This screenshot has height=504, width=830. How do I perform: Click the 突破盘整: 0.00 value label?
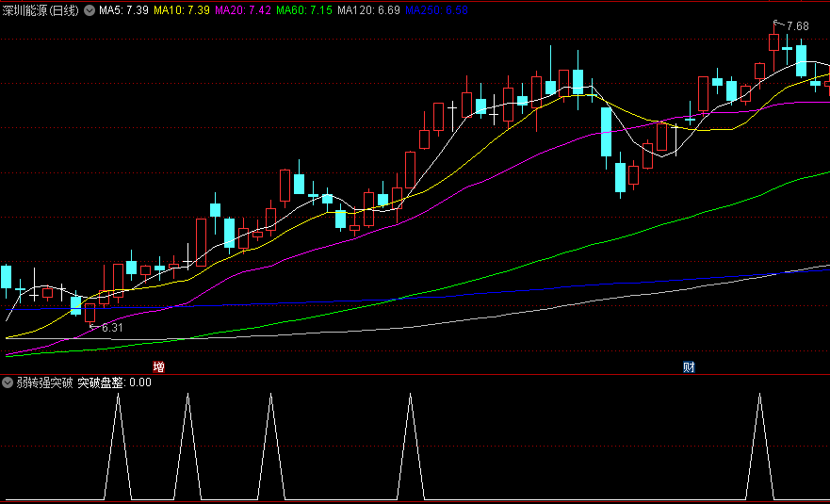(114, 382)
